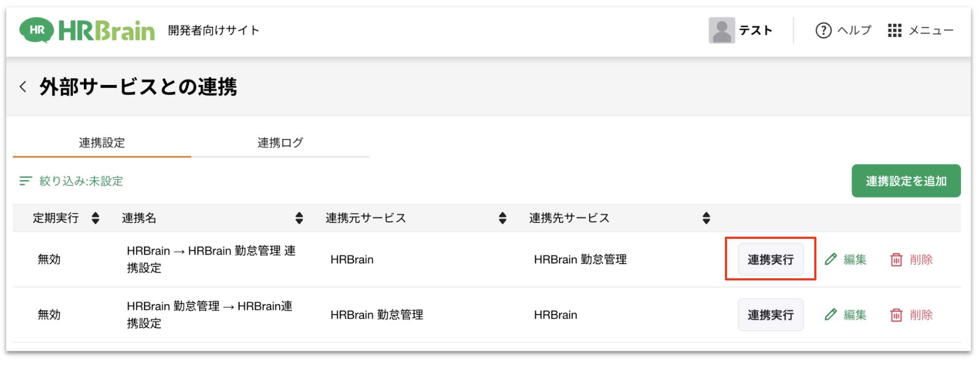The width and height of the screenshot is (980, 370).
Task: Sort by 連携先サービス column arrows
Action: [x=706, y=218]
